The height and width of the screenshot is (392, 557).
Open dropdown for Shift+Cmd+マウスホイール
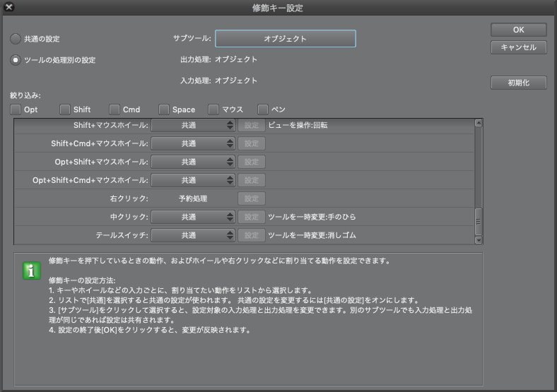point(193,143)
